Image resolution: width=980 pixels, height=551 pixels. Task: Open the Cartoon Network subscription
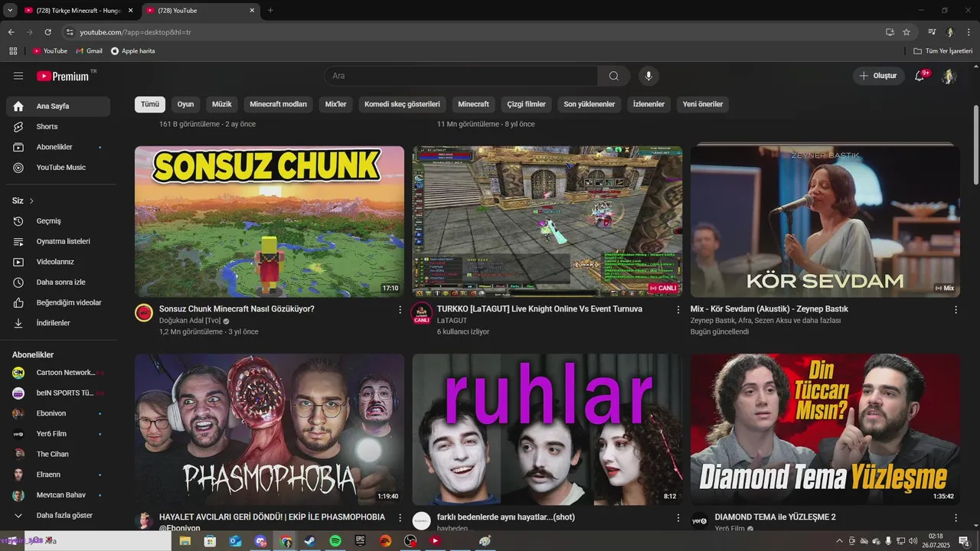(x=58, y=373)
